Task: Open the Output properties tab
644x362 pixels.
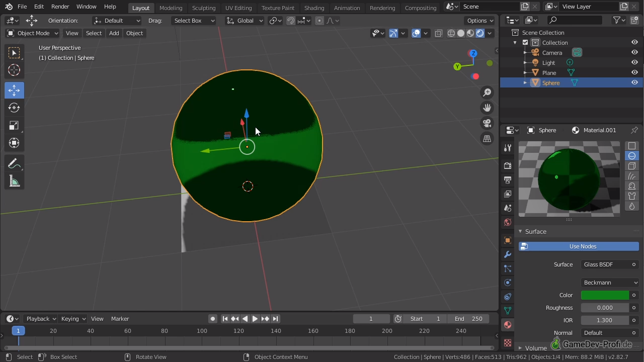Action: tap(508, 179)
